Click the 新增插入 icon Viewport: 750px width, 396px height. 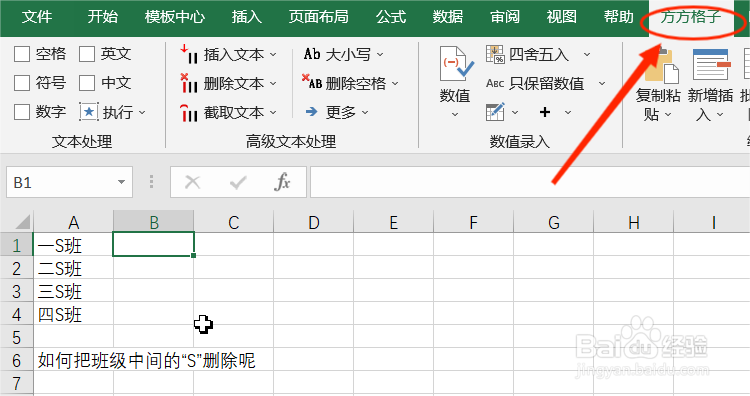[711, 65]
